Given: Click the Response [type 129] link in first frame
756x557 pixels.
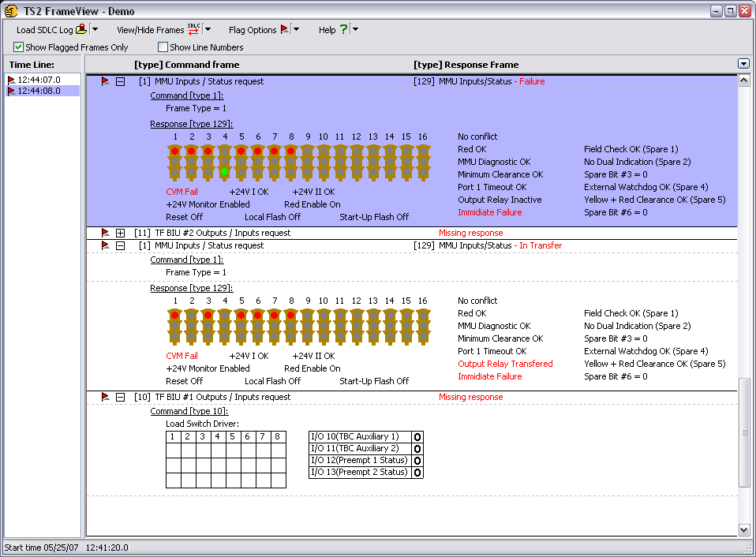Looking at the screenshot, I should (192, 124).
